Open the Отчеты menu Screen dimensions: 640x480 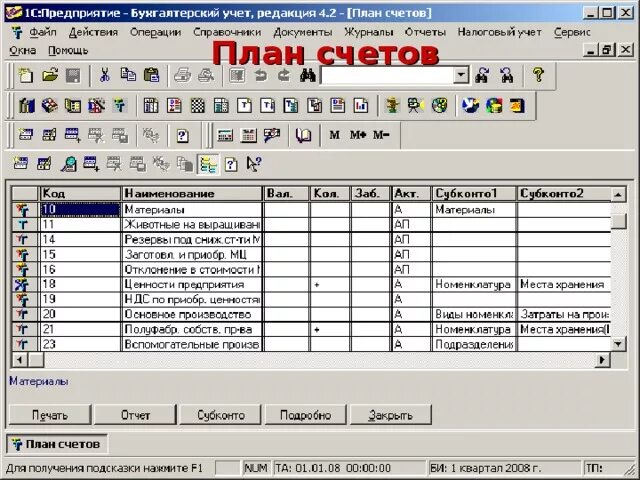425,32
